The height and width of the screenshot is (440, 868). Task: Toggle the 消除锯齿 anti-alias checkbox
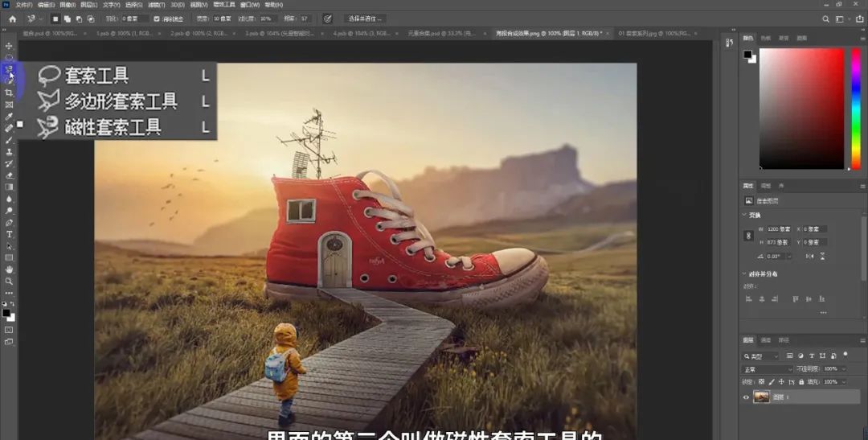click(157, 19)
